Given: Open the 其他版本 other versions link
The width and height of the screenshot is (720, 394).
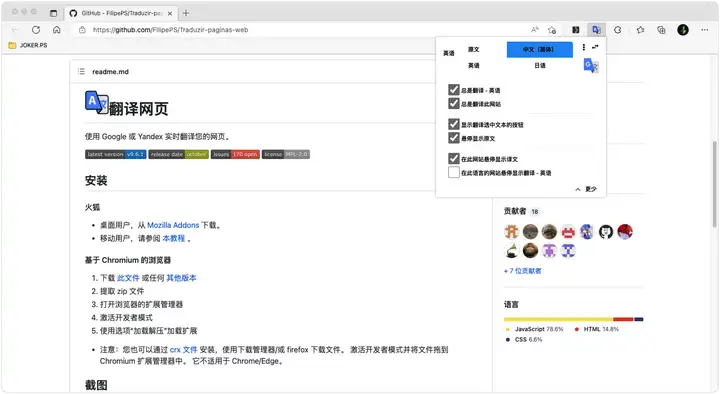Looking at the screenshot, I should 181,278.
